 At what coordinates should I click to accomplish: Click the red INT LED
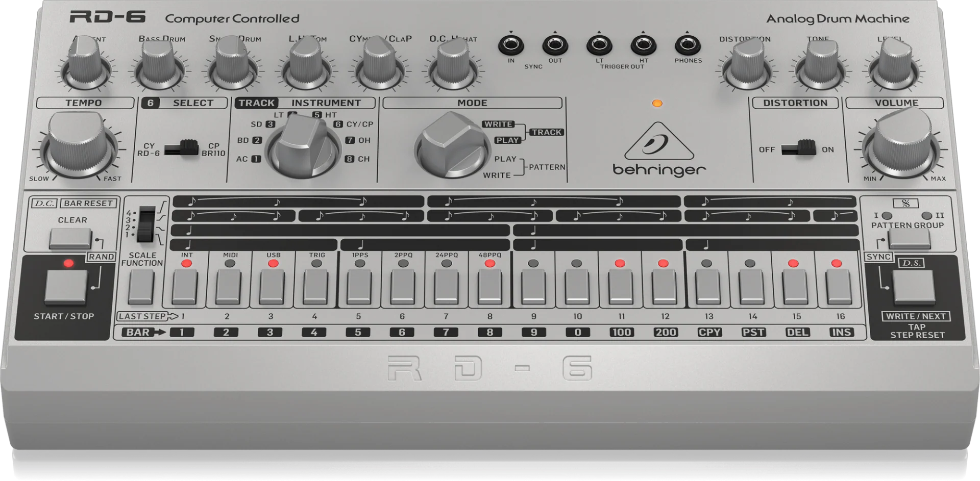coord(186,263)
